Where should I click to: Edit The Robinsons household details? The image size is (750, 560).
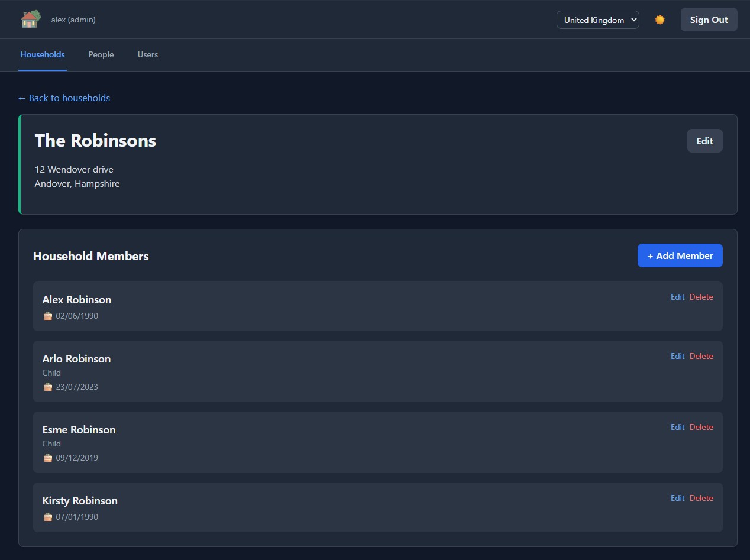click(704, 141)
